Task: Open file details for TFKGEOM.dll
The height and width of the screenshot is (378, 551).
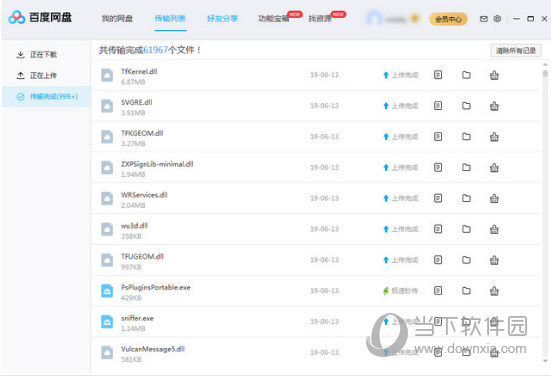Action: pos(438,136)
